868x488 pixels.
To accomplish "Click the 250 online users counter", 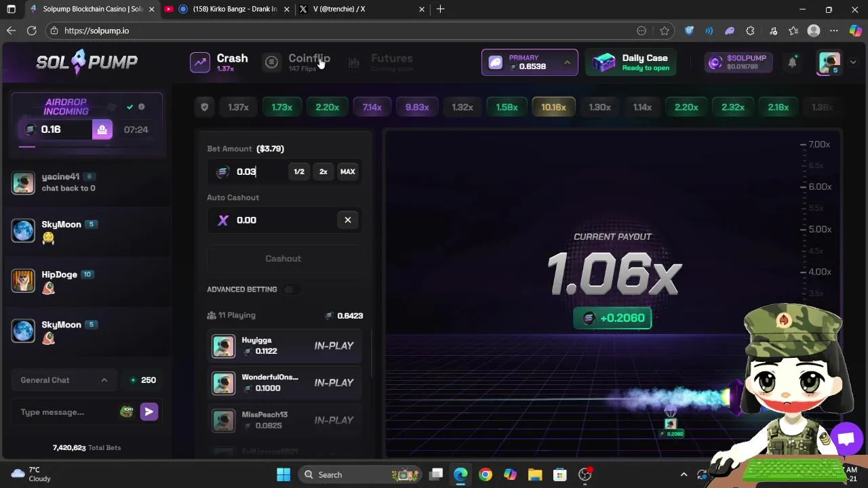I will 143,380.
